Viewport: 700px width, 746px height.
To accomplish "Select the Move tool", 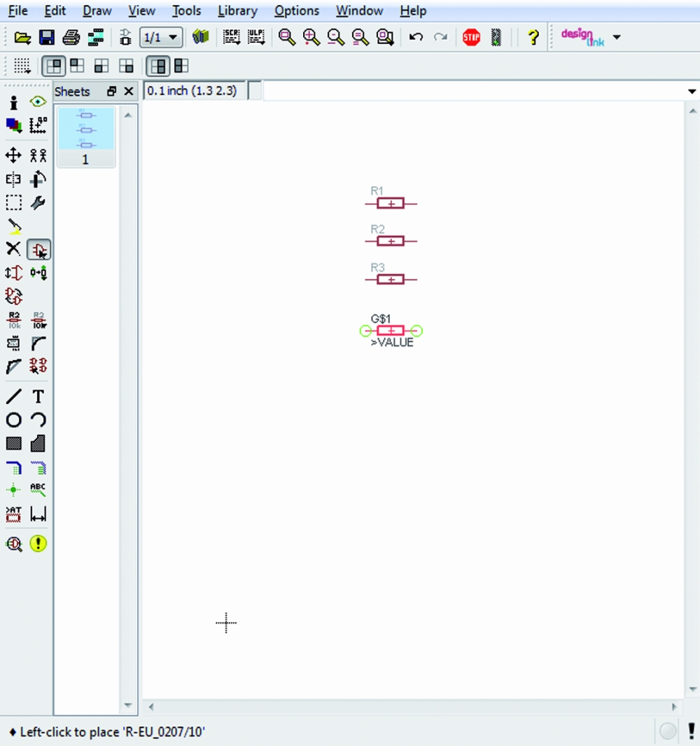I will coord(13,156).
